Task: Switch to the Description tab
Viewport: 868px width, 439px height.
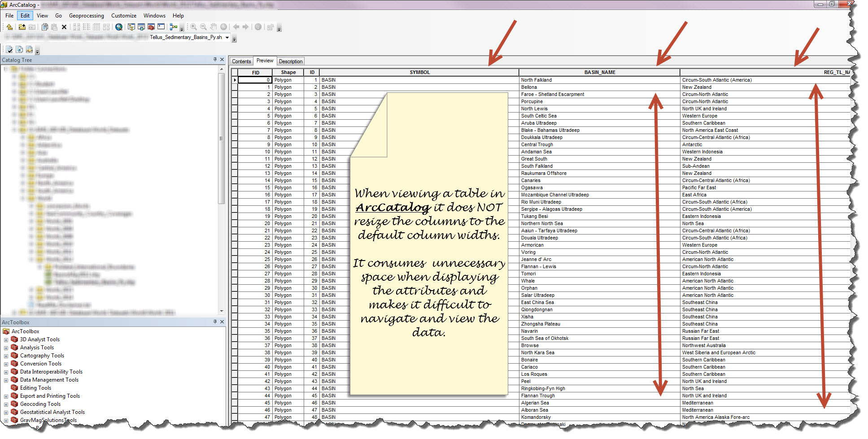Action: 291,61
